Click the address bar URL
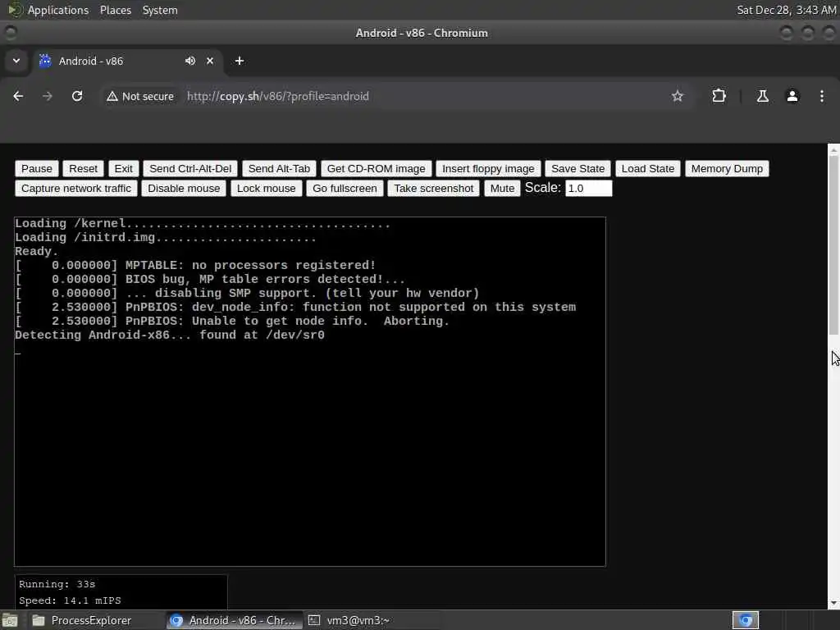Viewport: 840px width, 630px height. [x=277, y=97]
